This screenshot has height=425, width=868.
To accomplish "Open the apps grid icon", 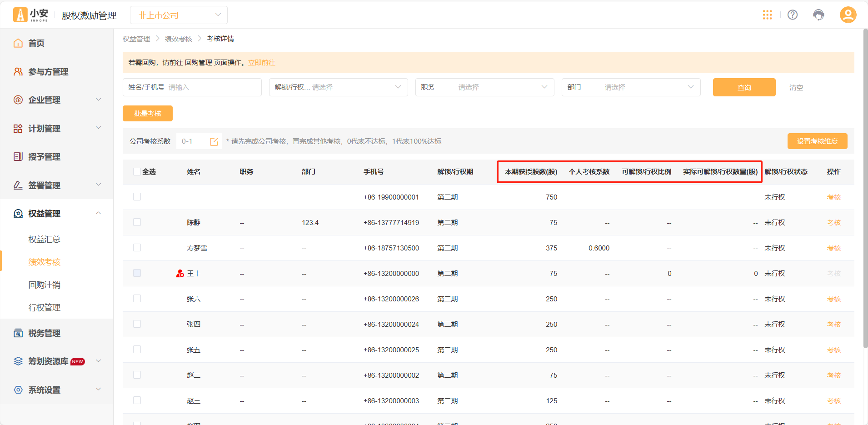I will click(x=768, y=15).
